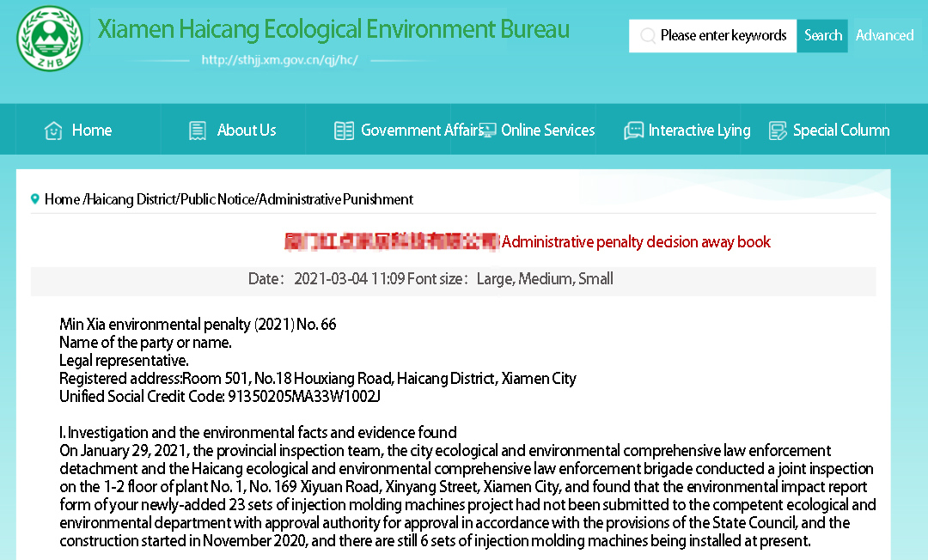Screen dimensions: 928x560
Task: Open the Special Column menu item
Action: pyautogui.click(x=841, y=130)
